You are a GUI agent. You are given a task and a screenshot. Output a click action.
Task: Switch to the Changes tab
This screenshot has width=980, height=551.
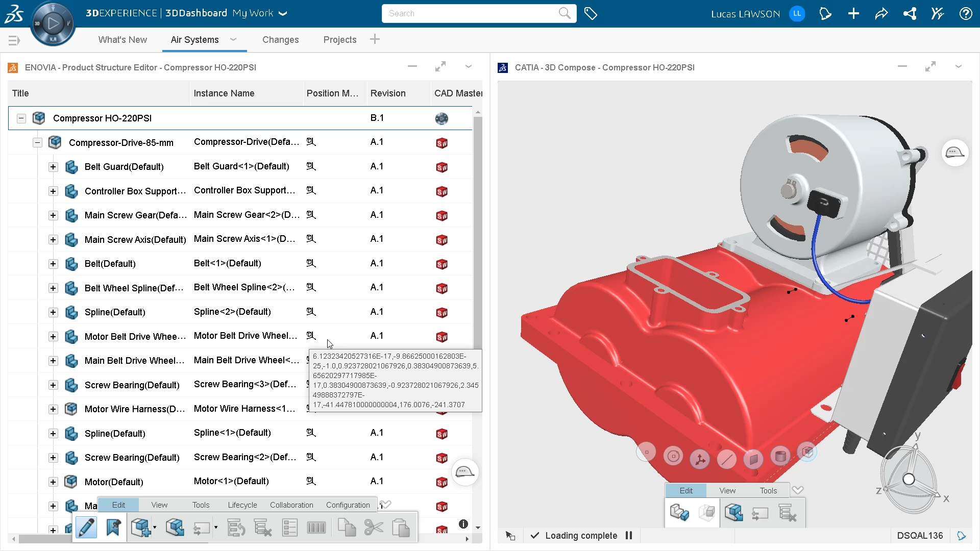(x=280, y=40)
